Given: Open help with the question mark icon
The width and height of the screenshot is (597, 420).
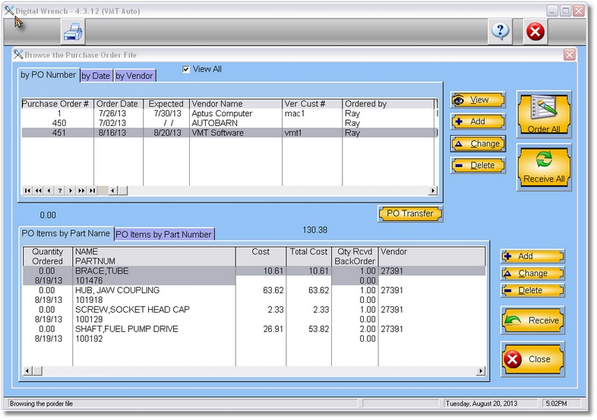Looking at the screenshot, I should pyautogui.click(x=500, y=31).
